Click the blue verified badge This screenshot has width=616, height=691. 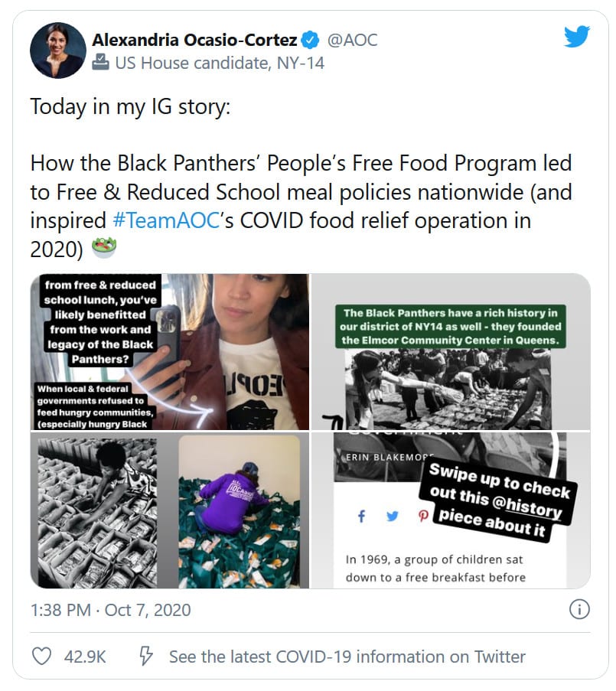point(309,40)
